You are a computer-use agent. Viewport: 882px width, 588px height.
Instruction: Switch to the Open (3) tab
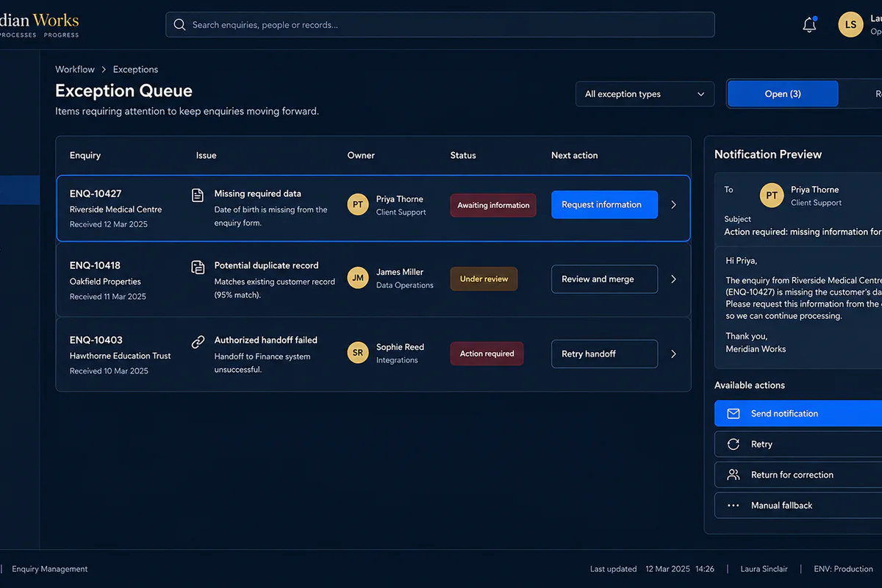pyautogui.click(x=783, y=94)
